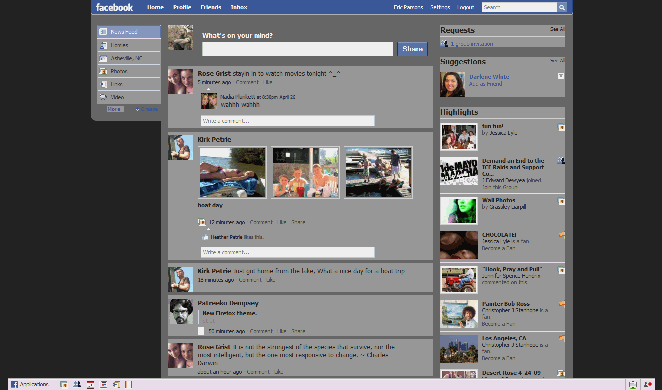Click friends icon in bottom bar
The height and width of the screenshot is (390, 662).
click(77, 385)
